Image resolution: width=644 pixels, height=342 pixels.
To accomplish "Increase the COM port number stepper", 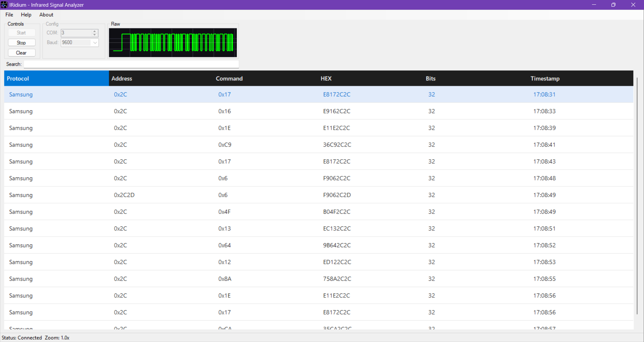I will point(95,31).
